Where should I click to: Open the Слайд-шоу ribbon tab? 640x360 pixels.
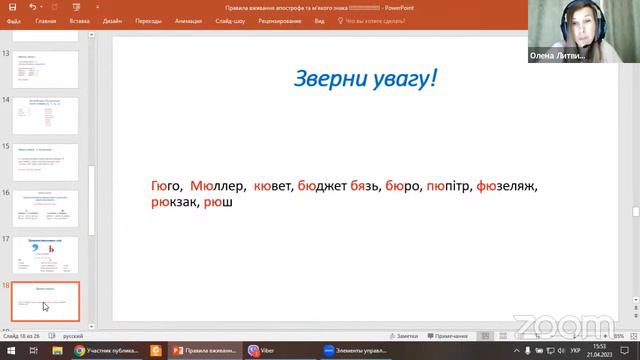point(230,21)
